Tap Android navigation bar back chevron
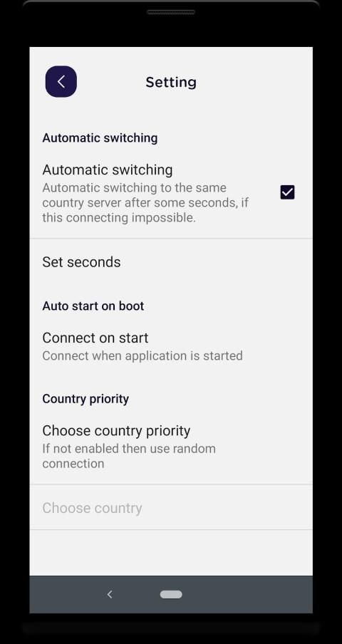Viewport: 342px width, 644px height. 110,594
